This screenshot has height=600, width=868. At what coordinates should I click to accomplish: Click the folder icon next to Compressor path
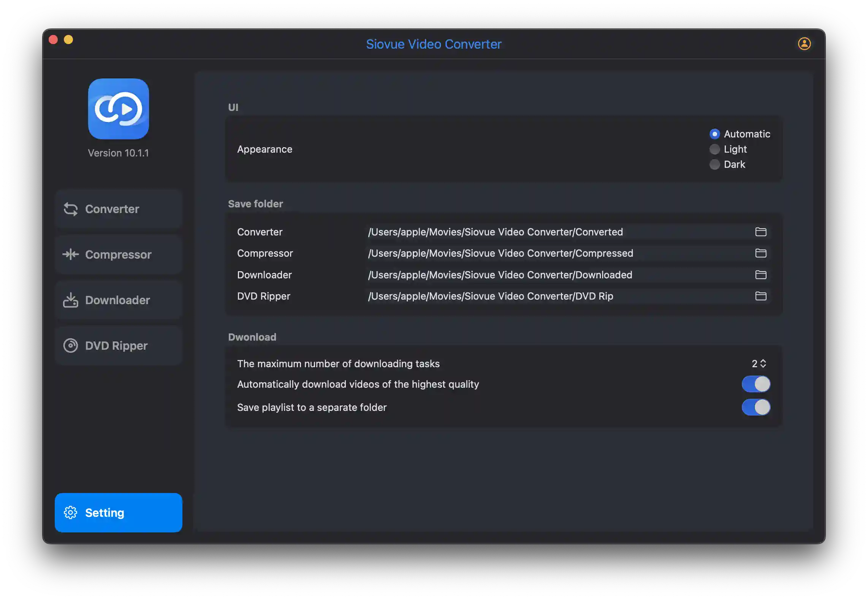pyautogui.click(x=760, y=253)
